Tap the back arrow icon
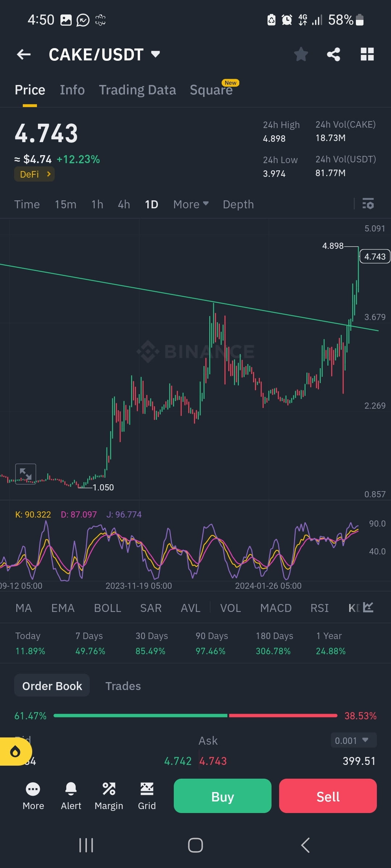 click(x=24, y=55)
